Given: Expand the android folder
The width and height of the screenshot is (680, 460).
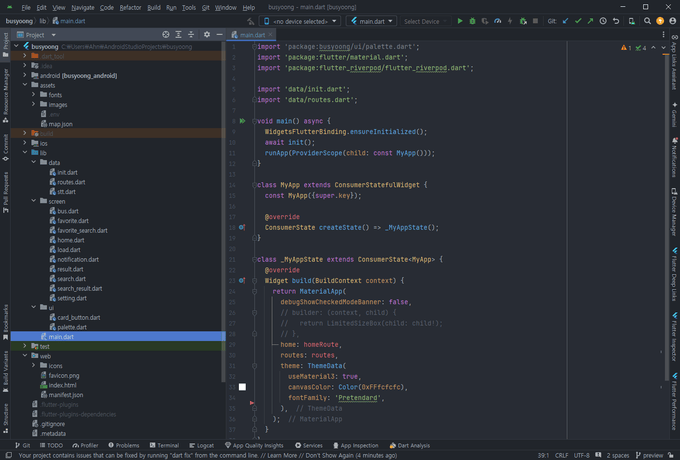Looking at the screenshot, I should click(25, 75).
